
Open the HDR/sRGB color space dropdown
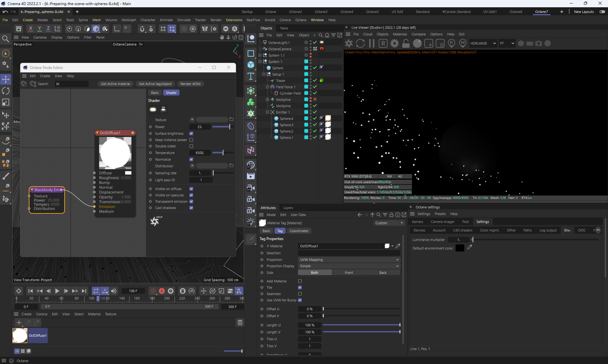483,43
